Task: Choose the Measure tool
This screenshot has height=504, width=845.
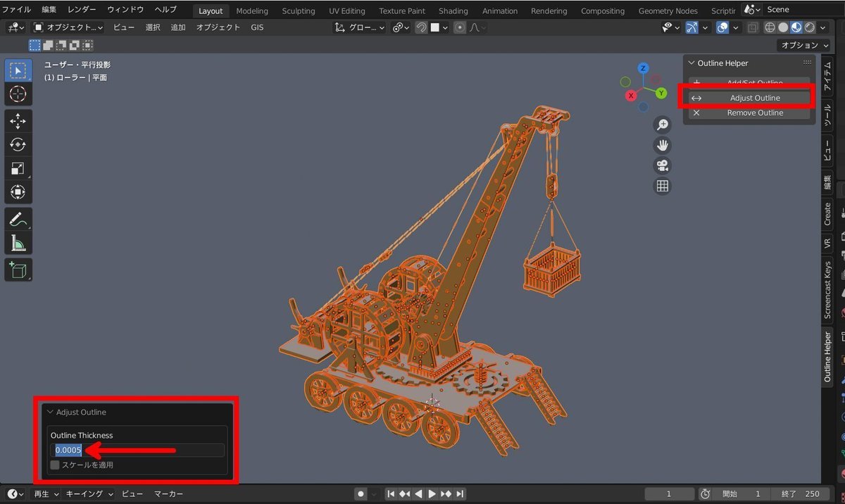Action: pyautogui.click(x=18, y=242)
